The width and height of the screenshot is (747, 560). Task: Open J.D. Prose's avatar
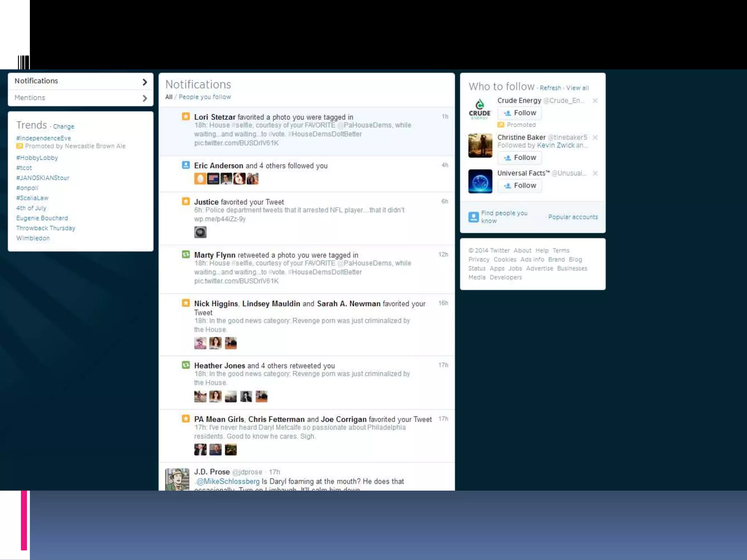pos(177,479)
